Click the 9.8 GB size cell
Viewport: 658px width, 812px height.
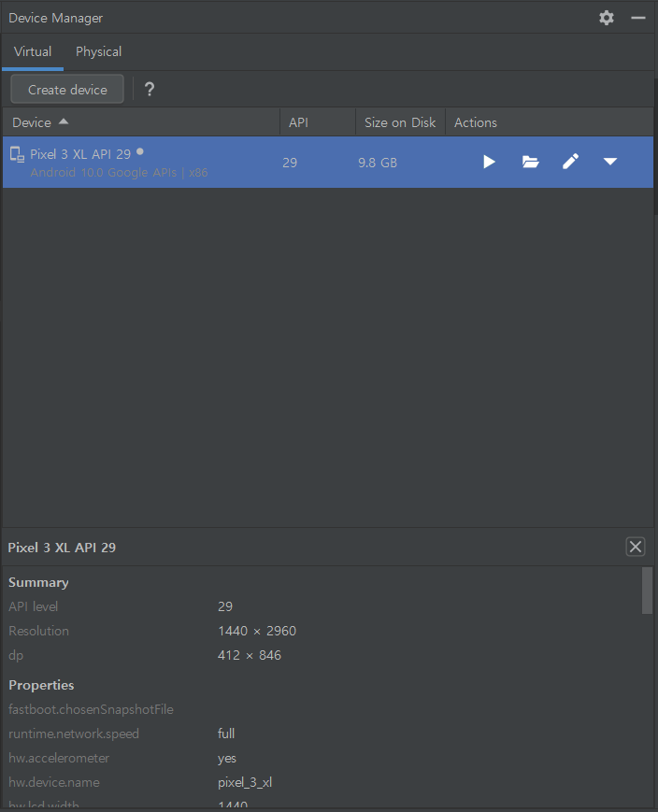pyautogui.click(x=378, y=163)
